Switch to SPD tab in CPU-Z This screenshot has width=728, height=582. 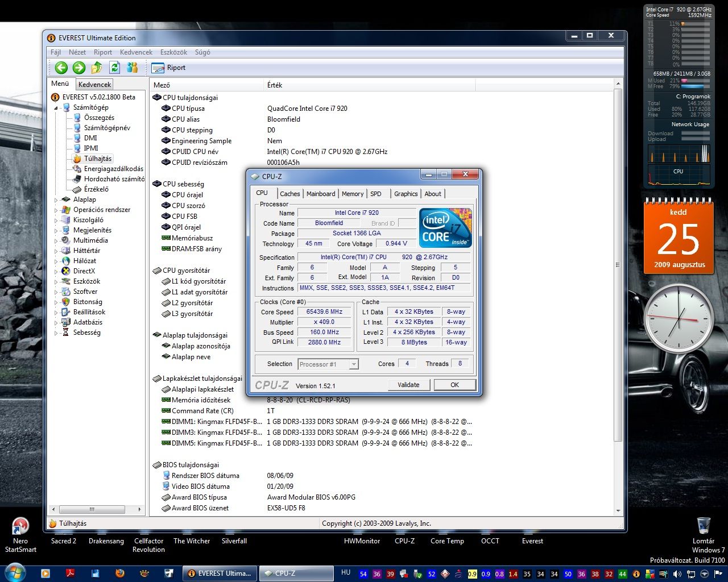coord(376,194)
